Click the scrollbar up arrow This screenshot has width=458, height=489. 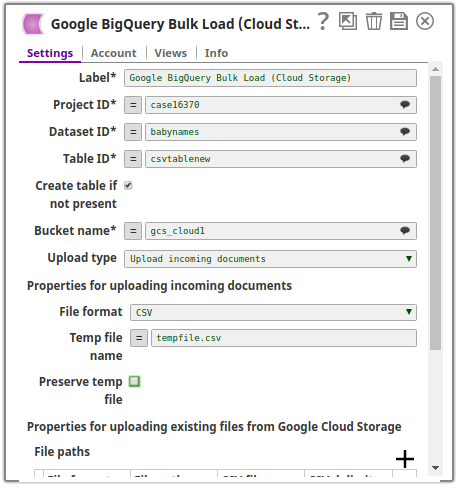point(435,69)
